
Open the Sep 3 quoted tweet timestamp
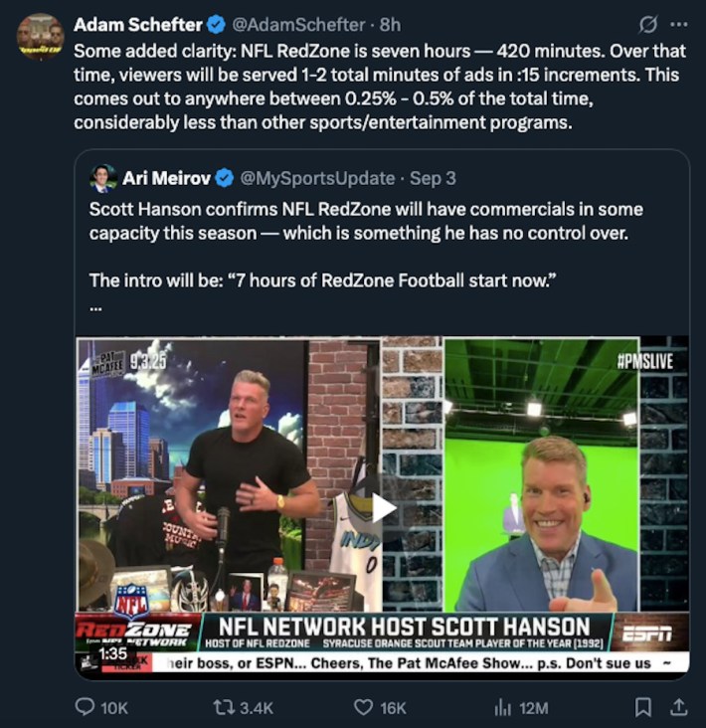(433, 178)
